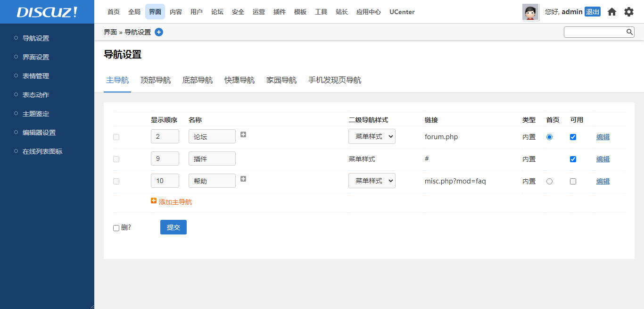The height and width of the screenshot is (309, 644).
Task: Open 工具 in top menu
Action: pyautogui.click(x=321, y=12)
